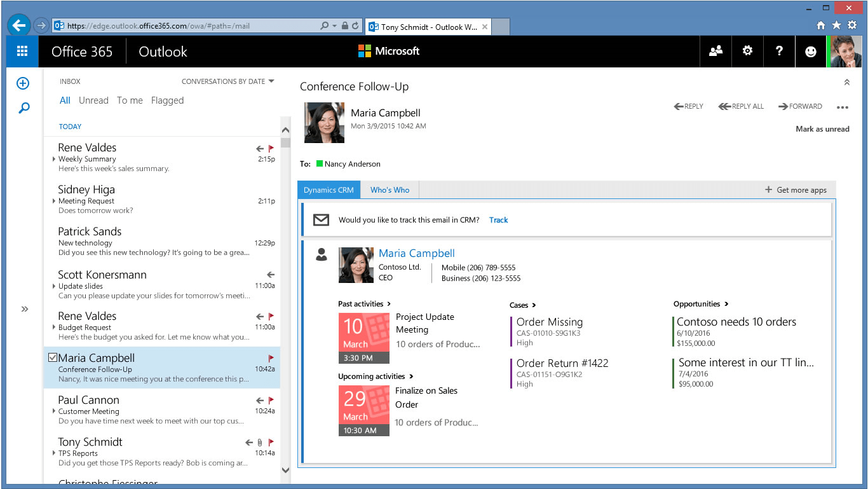Image resolution: width=868 pixels, height=489 pixels.
Task: Click the Microsoft logo in the header
Action: tap(389, 52)
